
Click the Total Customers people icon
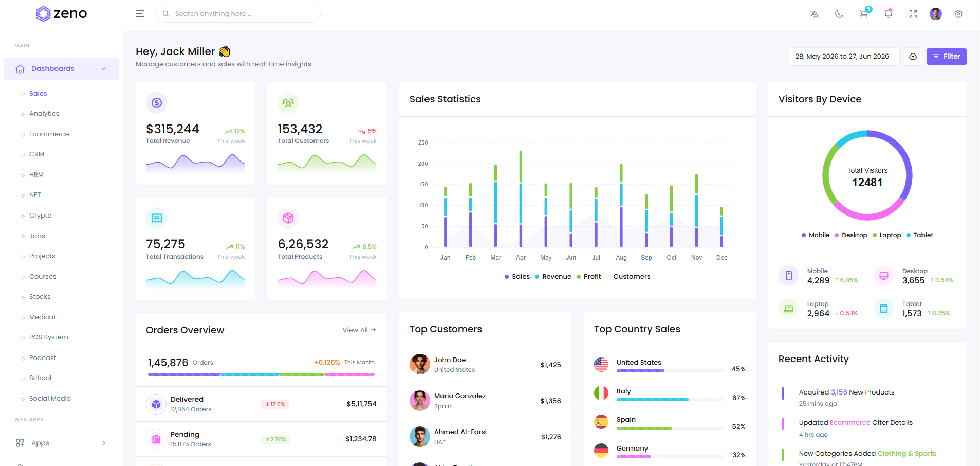click(x=288, y=103)
